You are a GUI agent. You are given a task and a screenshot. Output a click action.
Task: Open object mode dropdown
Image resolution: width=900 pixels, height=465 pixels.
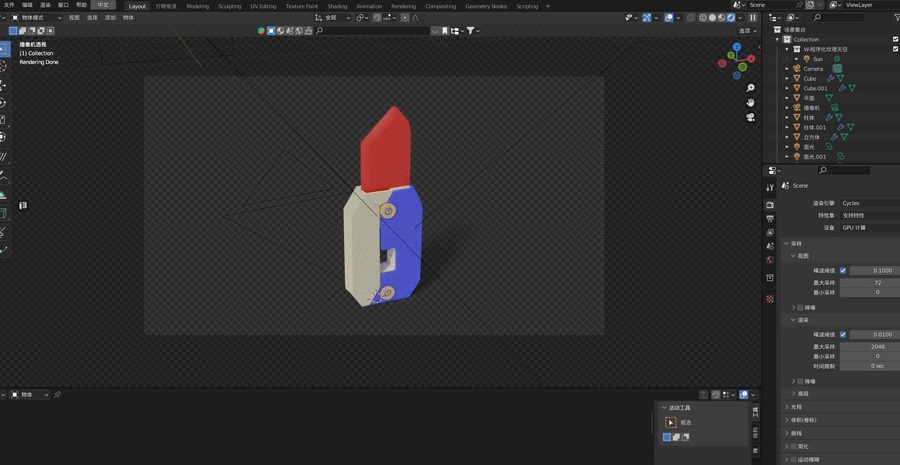(x=37, y=18)
